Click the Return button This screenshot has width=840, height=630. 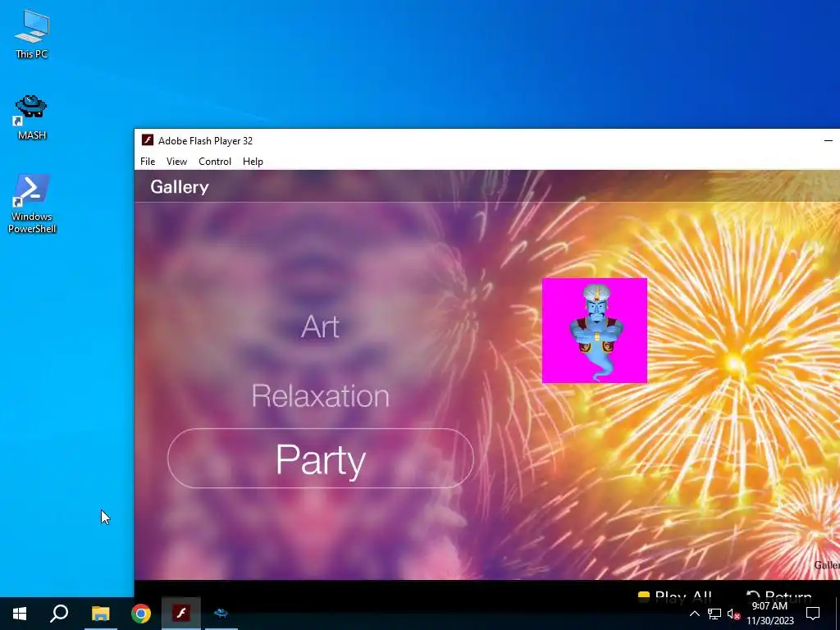pos(779,596)
